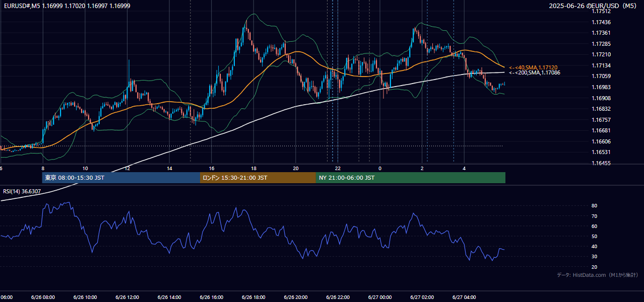The image size is (644, 302).
Task: Click price level 1.17210 on the axis
Action: click(601, 54)
